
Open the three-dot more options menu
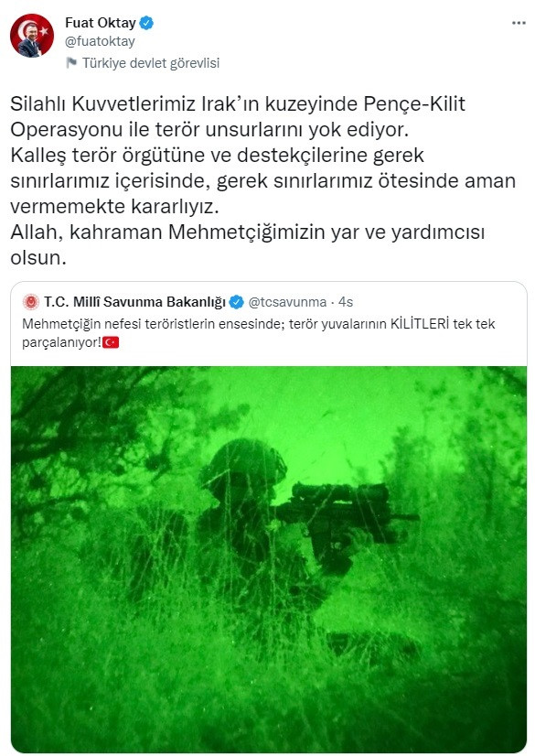point(519,23)
